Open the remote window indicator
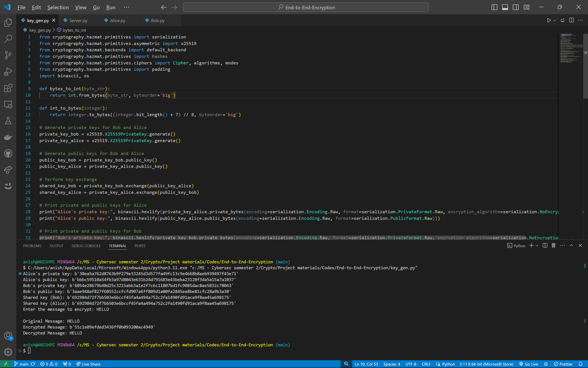This screenshot has height=368, width=588. pos(6,364)
